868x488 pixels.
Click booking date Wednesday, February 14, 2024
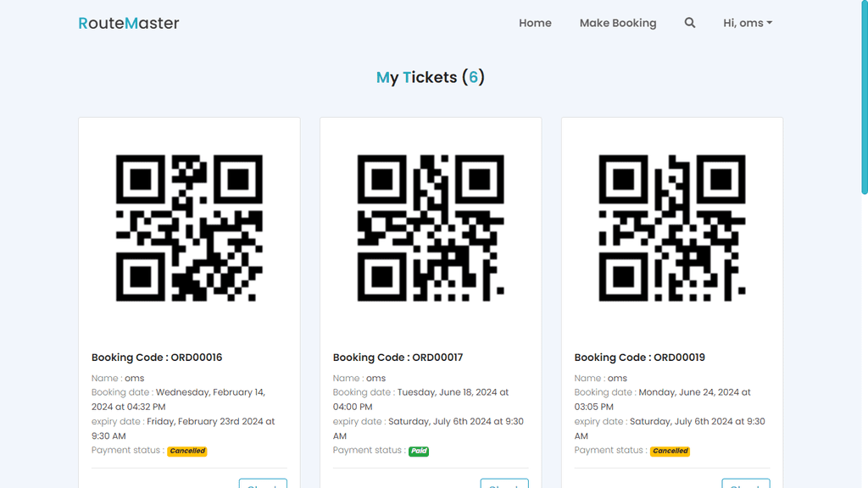point(178,400)
